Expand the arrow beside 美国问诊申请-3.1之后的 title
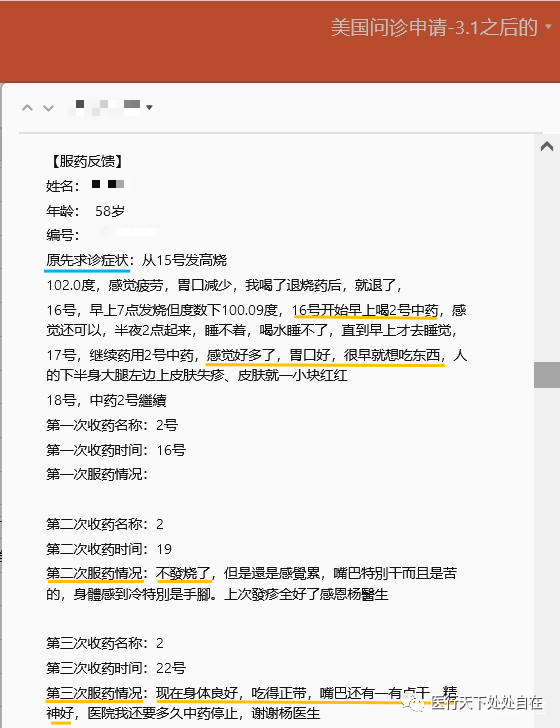 tap(548, 26)
